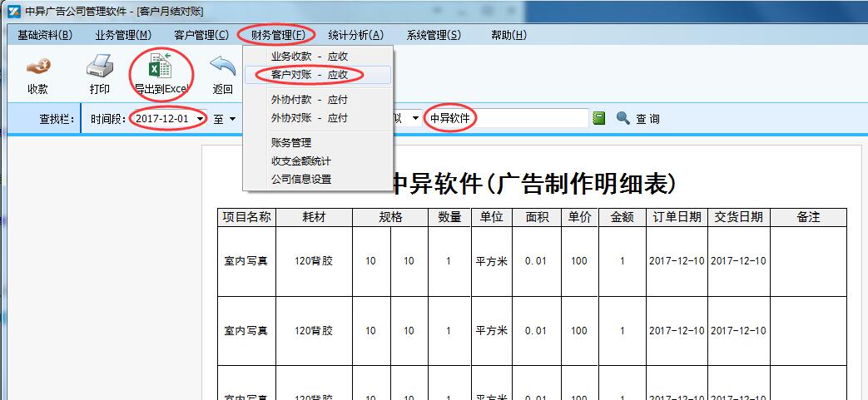Click 平方米 in the second table row
The width and height of the screenshot is (868, 400).
492,331
